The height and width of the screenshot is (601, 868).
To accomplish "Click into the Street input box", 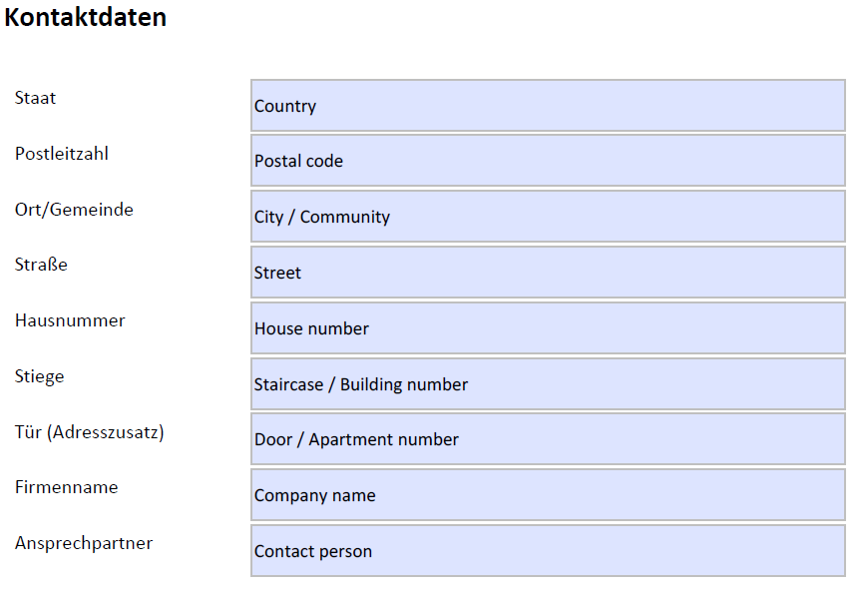I will (548, 273).
